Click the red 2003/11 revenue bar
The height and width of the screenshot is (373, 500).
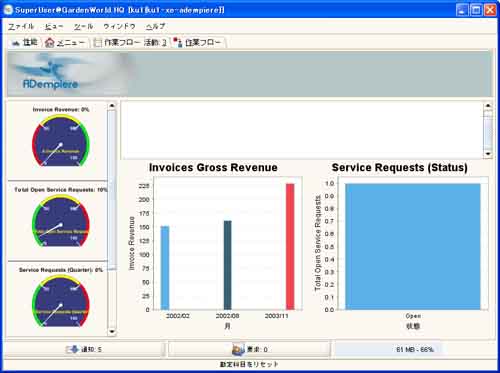click(290, 246)
